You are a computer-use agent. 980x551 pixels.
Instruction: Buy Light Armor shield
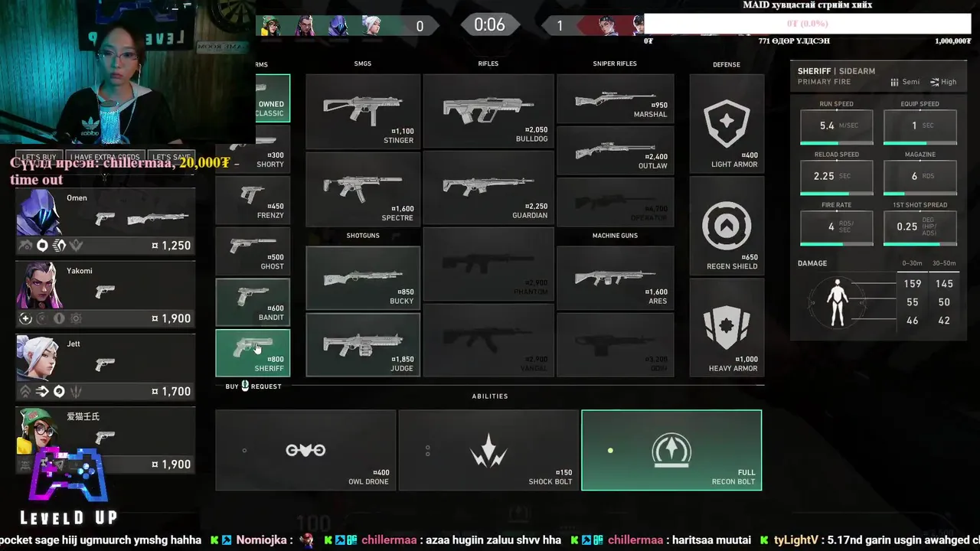727,123
